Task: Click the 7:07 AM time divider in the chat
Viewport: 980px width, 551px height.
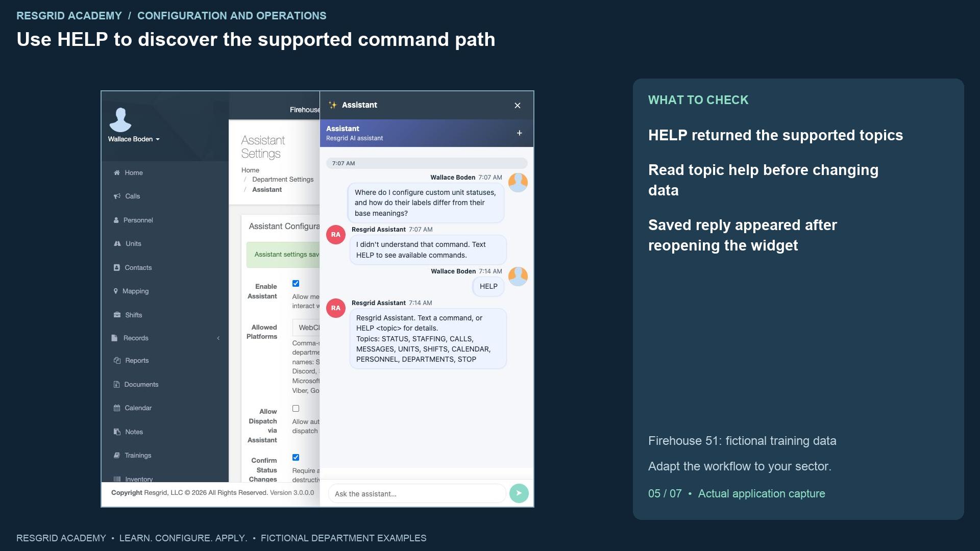Action: [427, 164]
